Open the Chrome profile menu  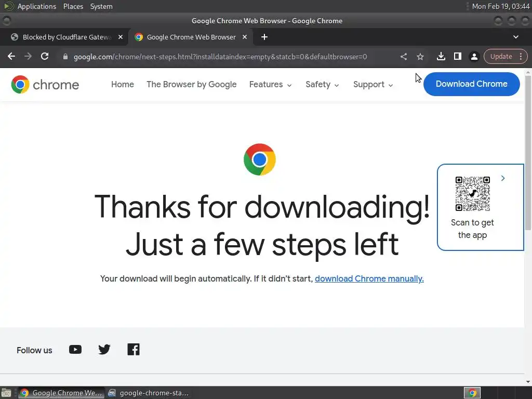(x=474, y=56)
